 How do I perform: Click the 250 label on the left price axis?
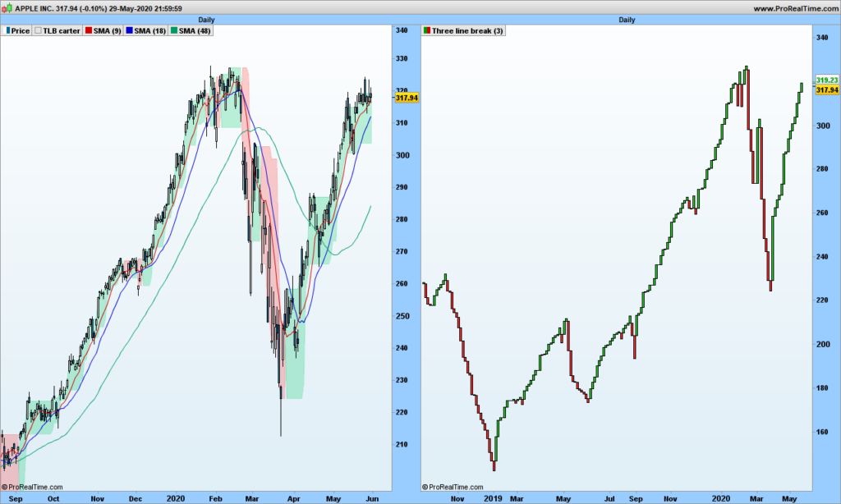tap(402, 316)
